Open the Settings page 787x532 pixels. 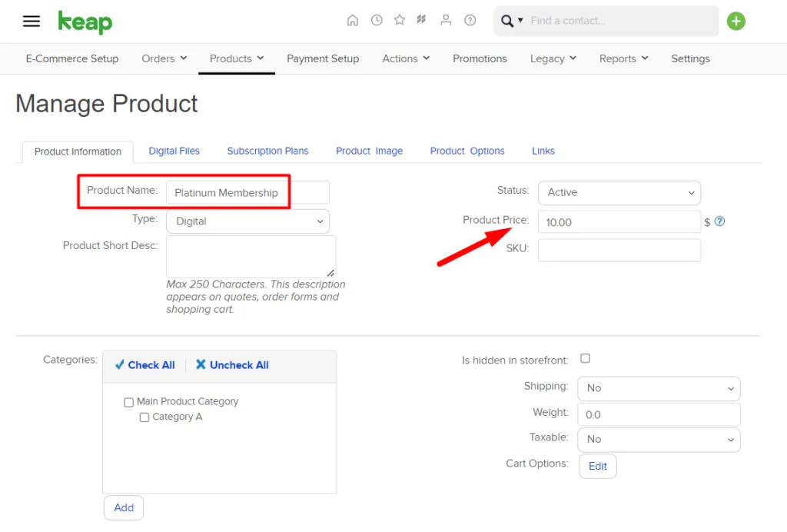690,58
